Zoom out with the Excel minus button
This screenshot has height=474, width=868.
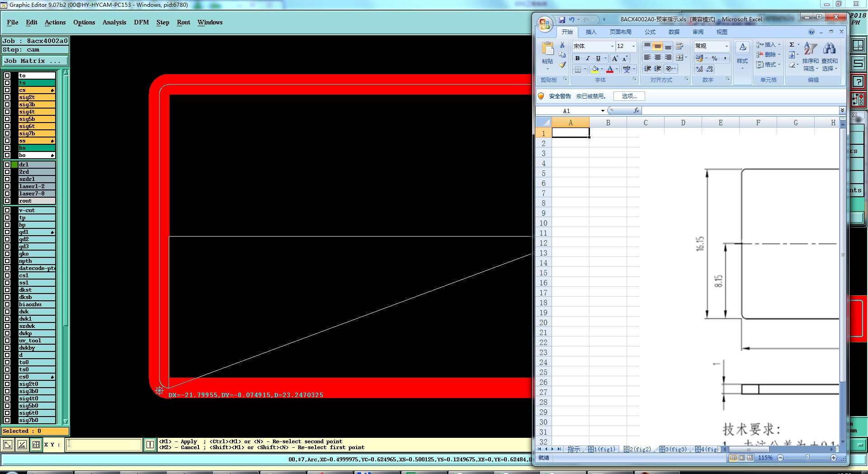click(780, 458)
